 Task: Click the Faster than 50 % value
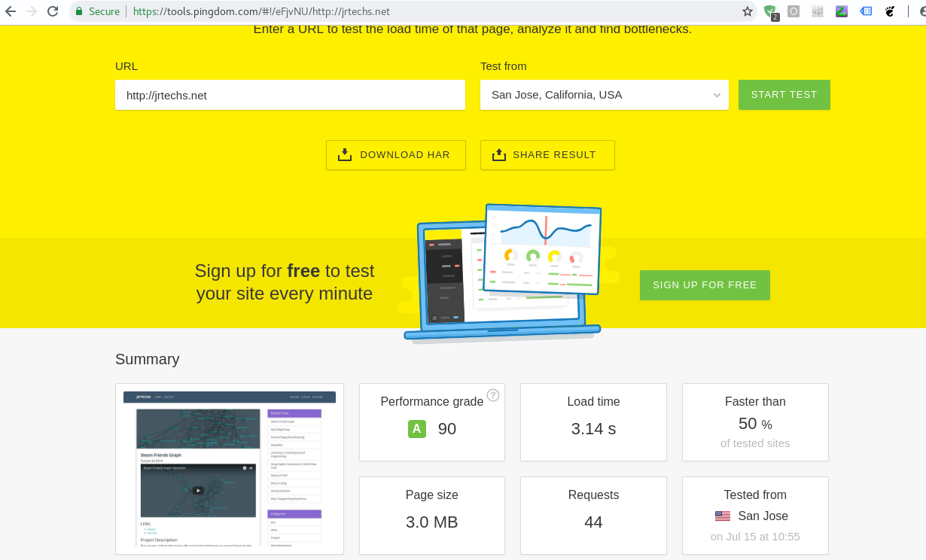coord(755,424)
